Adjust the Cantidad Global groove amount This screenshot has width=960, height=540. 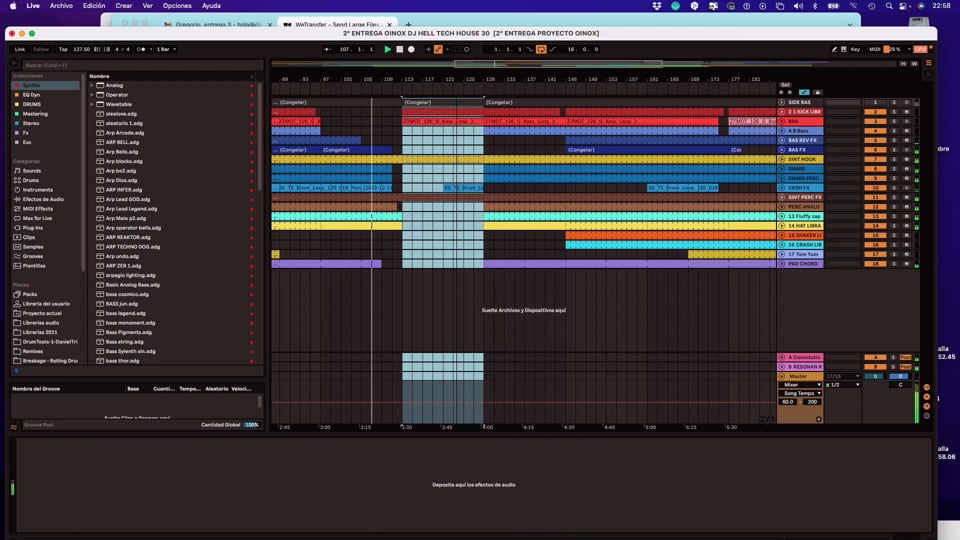tap(251, 425)
